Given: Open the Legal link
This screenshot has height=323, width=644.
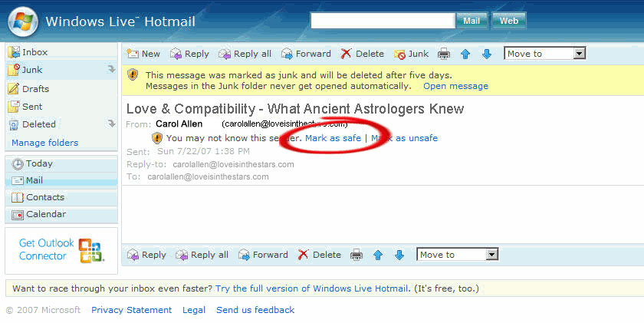Looking at the screenshot, I should point(194,310).
